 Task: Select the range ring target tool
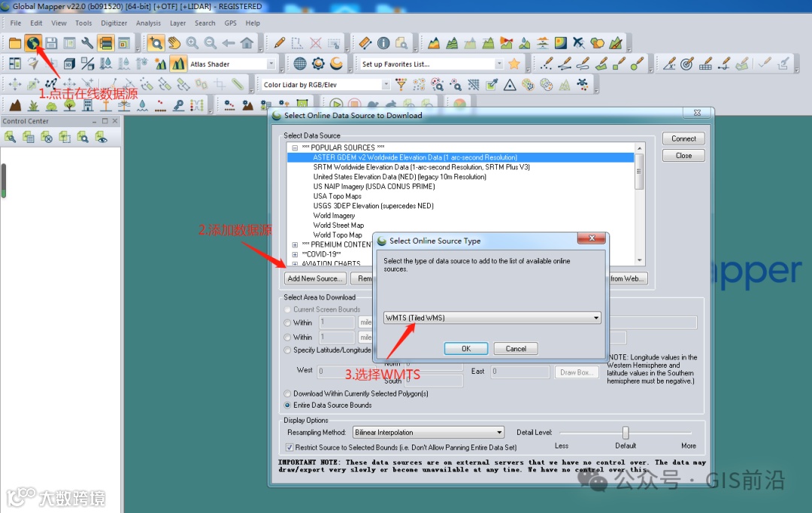coord(686,64)
